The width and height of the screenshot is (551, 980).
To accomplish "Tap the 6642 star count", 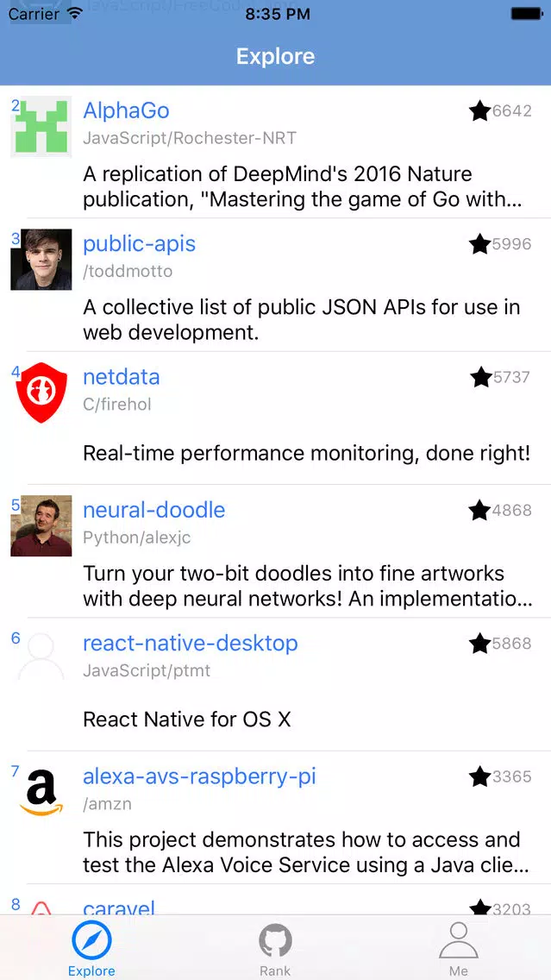I will click(511, 111).
